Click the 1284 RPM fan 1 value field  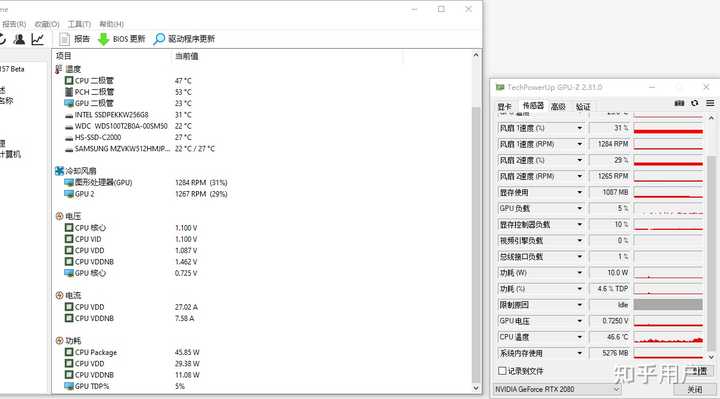click(609, 144)
